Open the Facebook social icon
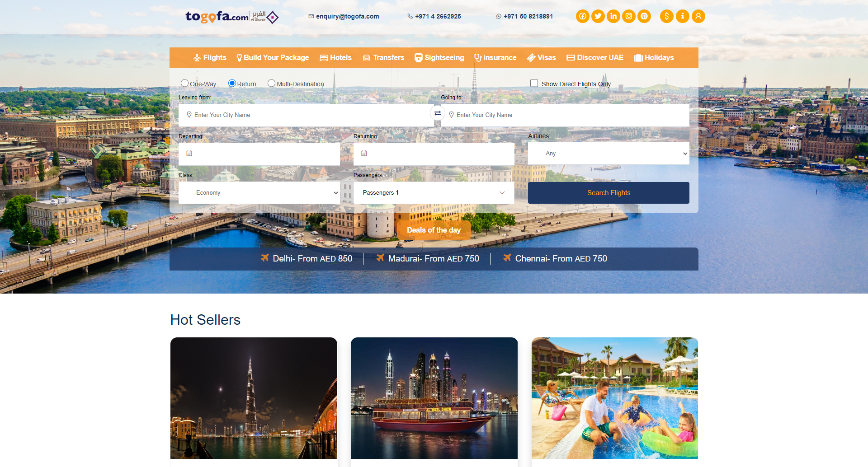 click(x=582, y=16)
